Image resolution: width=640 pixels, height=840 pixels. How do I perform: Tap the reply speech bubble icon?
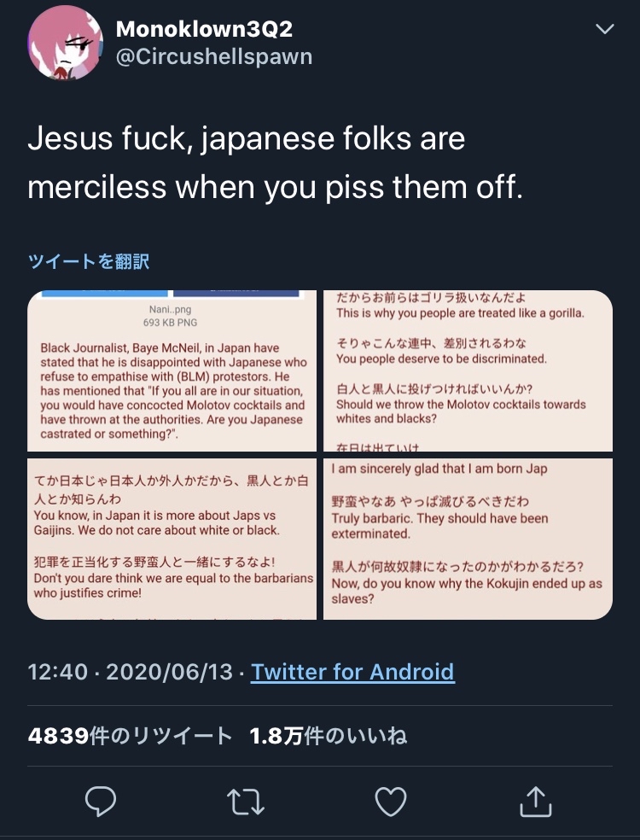(x=101, y=801)
